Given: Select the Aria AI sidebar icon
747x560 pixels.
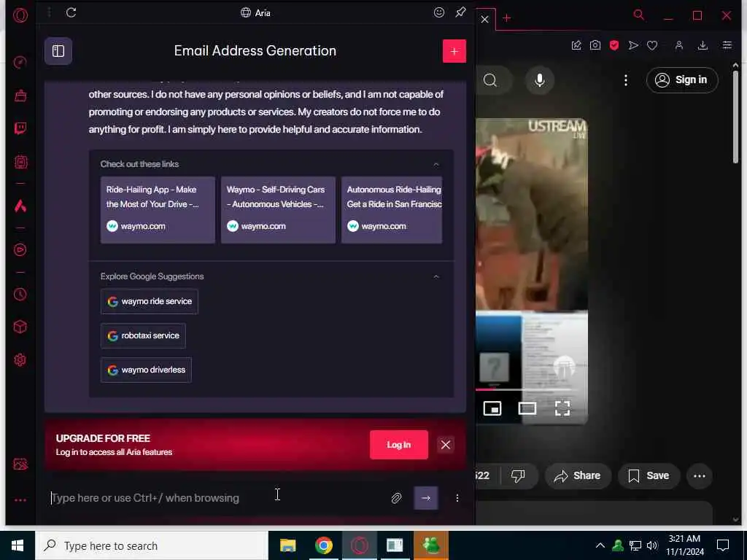Looking at the screenshot, I should 20,206.
